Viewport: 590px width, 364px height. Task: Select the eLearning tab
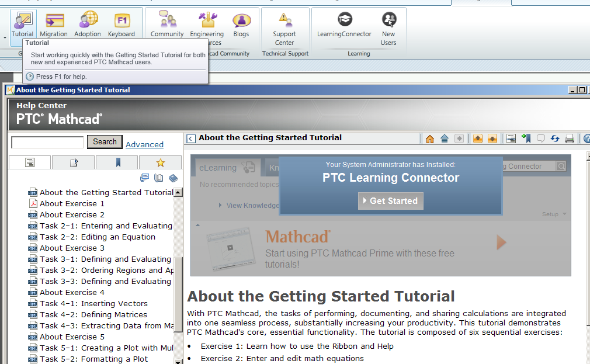click(x=227, y=168)
